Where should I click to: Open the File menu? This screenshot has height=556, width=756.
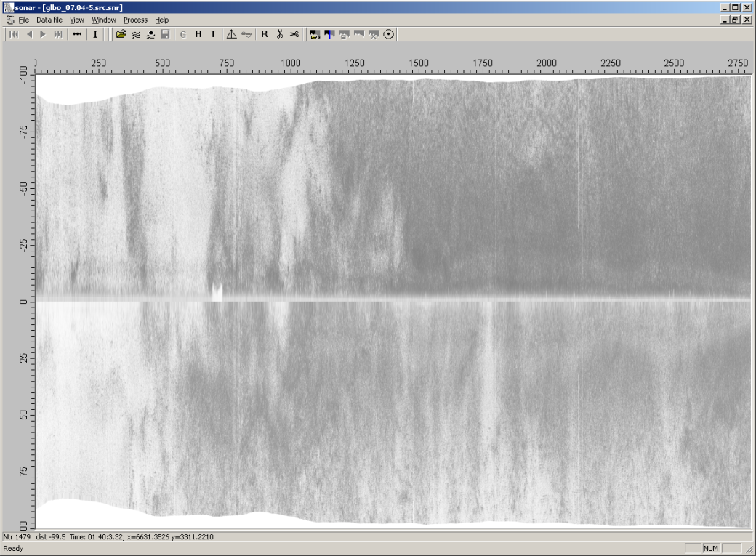point(23,20)
